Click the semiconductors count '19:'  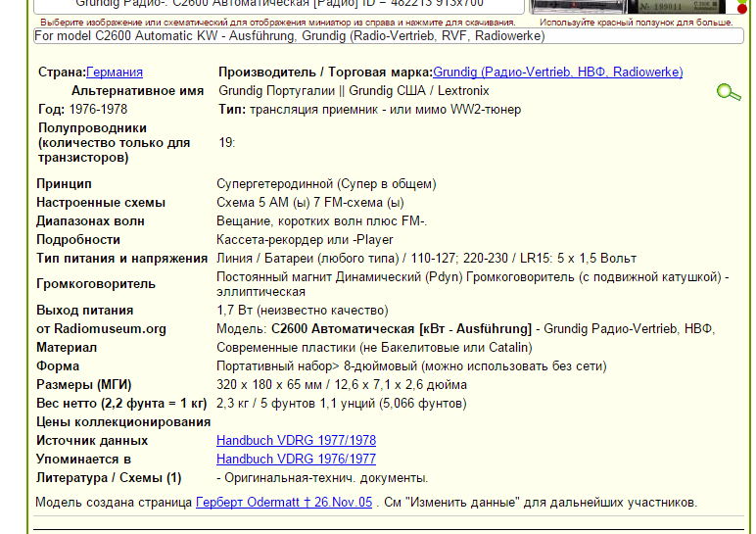[x=226, y=143]
